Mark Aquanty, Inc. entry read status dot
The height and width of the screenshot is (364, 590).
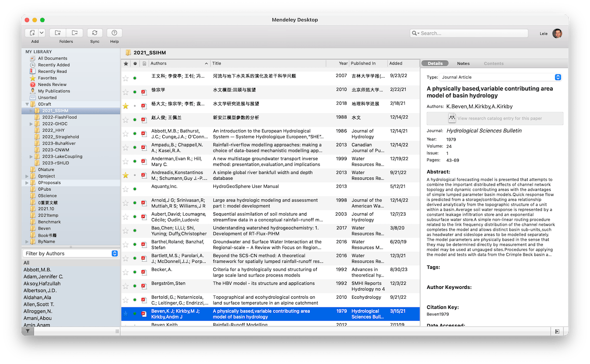click(135, 189)
